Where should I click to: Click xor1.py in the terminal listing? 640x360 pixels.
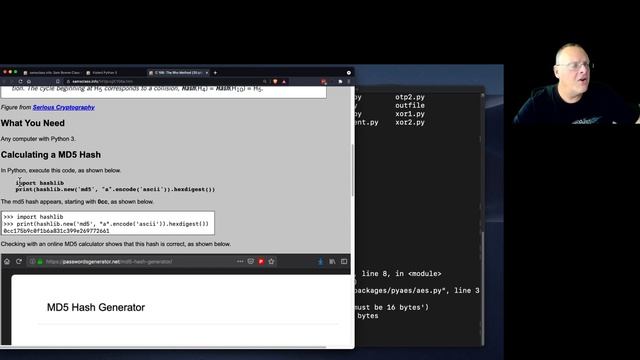(x=410, y=114)
